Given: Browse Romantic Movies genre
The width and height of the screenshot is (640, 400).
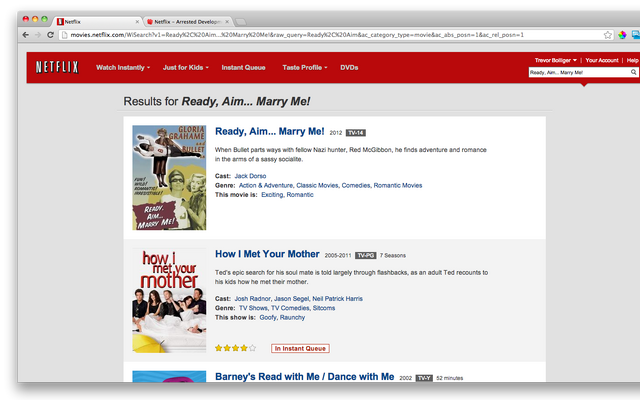Looking at the screenshot, I should (398, 185).
